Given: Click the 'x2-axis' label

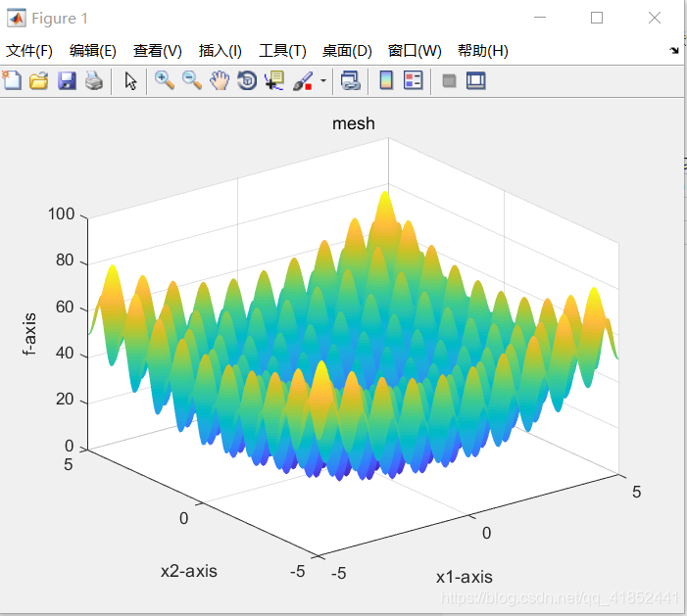Looking at the screenshot, I should 189,571.
